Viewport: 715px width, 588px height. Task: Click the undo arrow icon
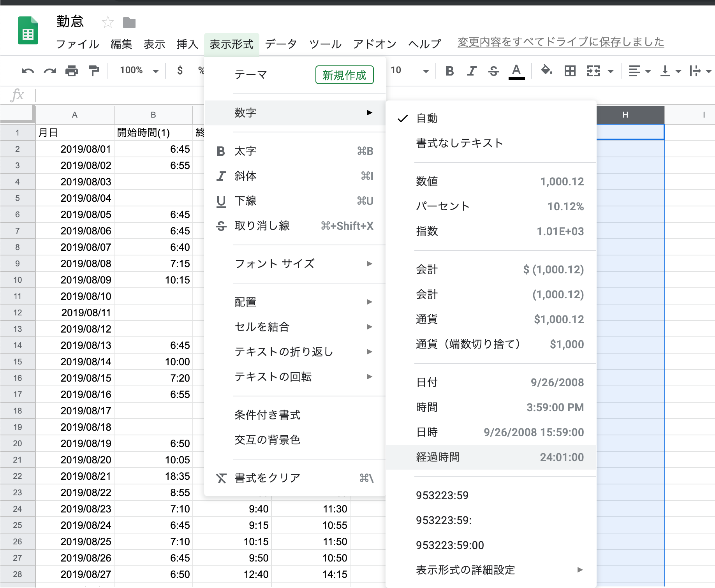click(28, 71)
